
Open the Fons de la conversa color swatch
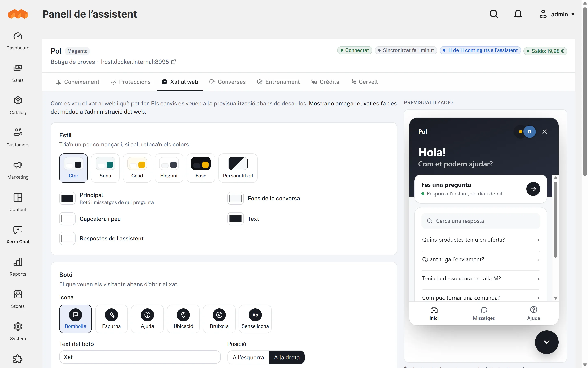235,198
